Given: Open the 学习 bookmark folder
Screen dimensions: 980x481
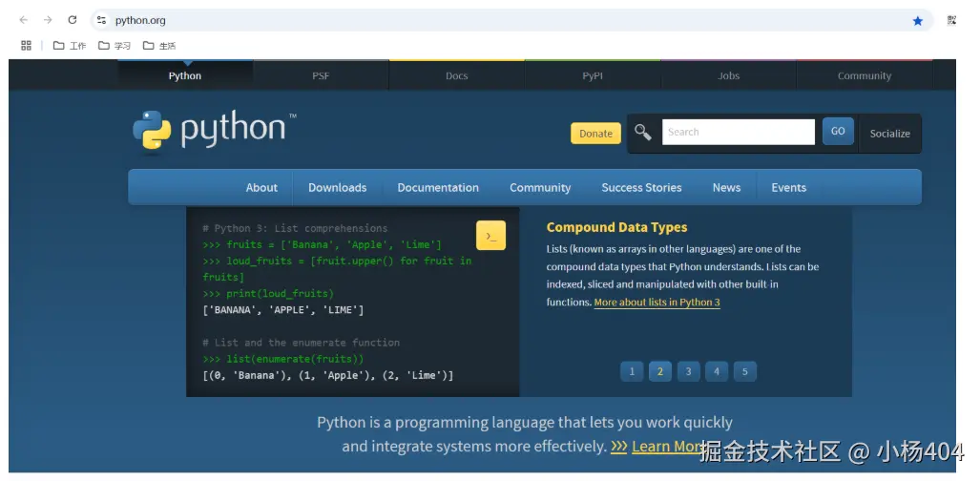Looking at the screenshot, I should [115, 46].
